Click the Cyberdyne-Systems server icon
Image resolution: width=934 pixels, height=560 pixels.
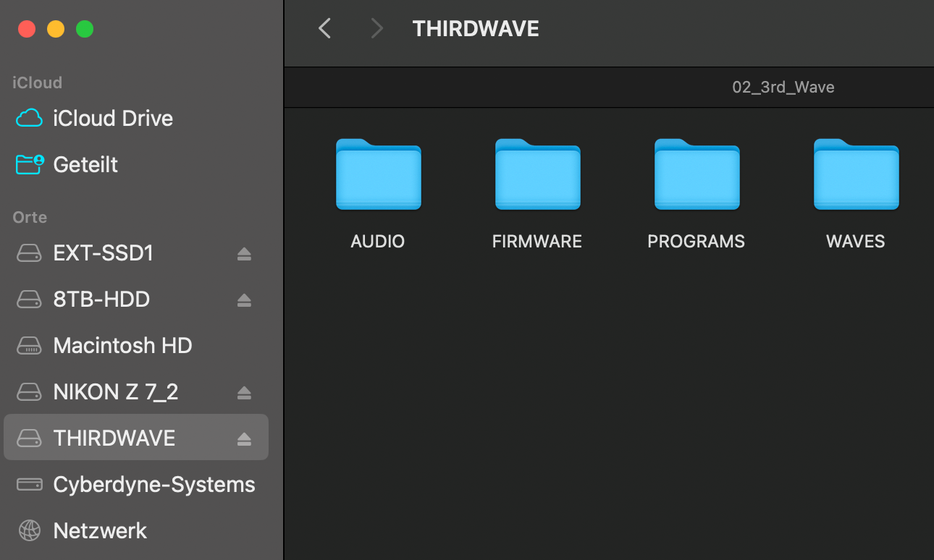pyautogui.click(x=30, y=484)
